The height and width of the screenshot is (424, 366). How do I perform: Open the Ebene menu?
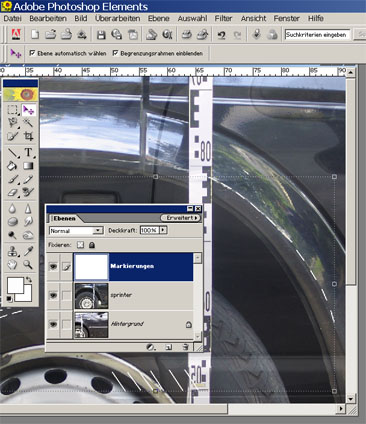(159, 18)
